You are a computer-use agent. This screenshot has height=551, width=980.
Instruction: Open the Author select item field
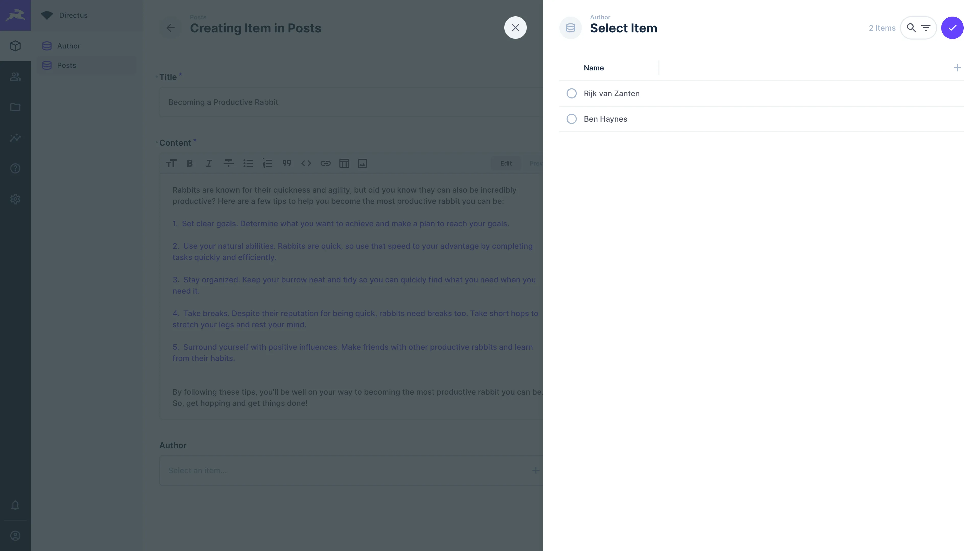342,470
